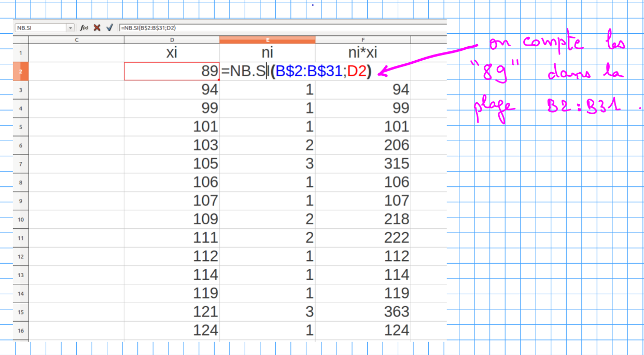Screen dimensions: 644x355
Task: Click the xi cell showing 124
Action: pyautogui.click(x=172, y=330)
